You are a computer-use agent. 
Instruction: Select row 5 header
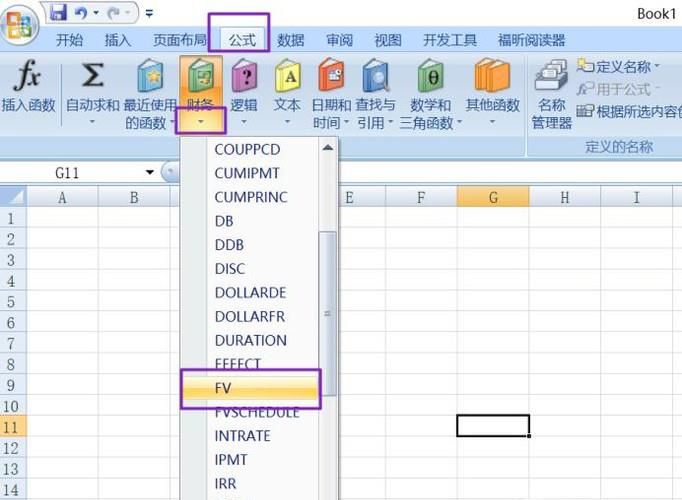coord(13,302)
